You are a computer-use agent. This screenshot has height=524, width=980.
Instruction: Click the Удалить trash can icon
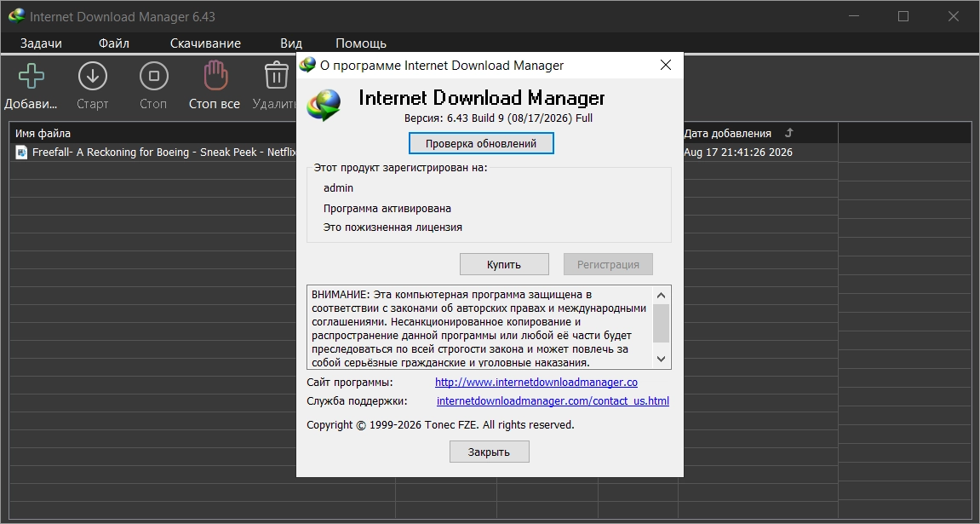tap(276, 76)
